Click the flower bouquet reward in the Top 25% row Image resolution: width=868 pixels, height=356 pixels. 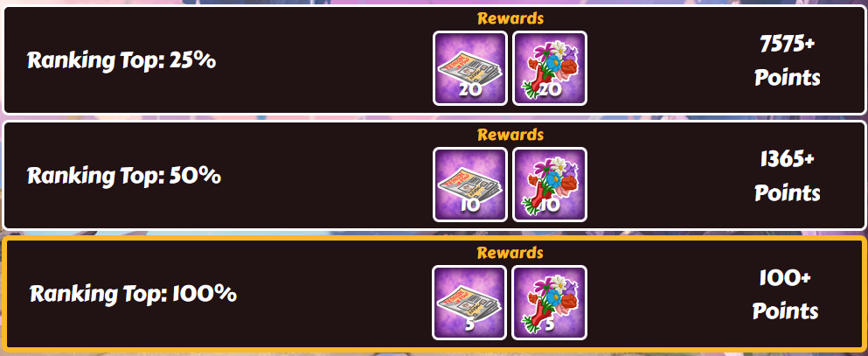click(550, 68)
